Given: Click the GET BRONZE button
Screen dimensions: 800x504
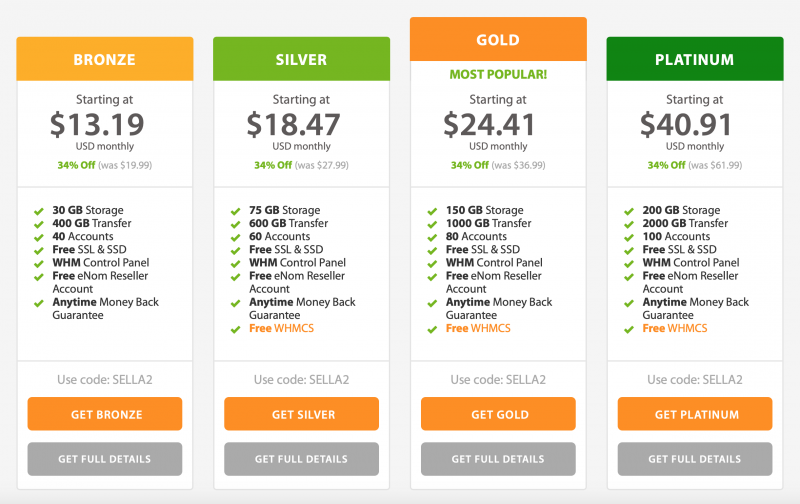Looking at the screenshot, I should (x=105, y=414).
